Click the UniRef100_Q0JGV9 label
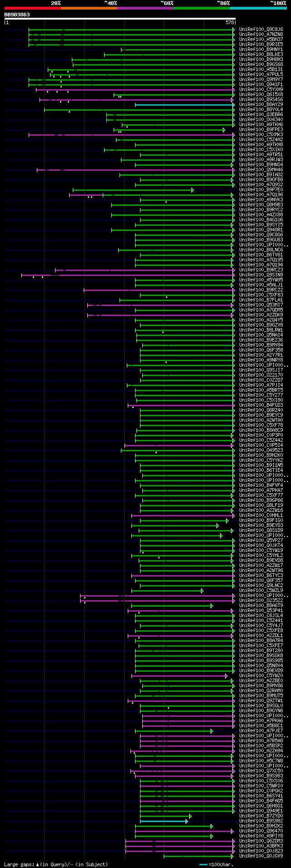The height and width of the screenshot is (868, 291). (261, 856)
